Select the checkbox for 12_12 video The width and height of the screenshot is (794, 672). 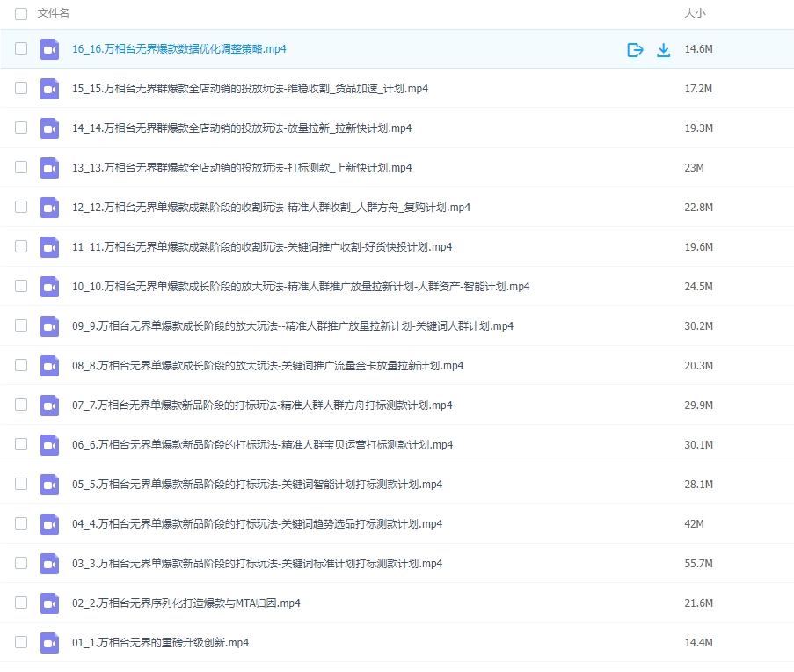pos(21,208)
